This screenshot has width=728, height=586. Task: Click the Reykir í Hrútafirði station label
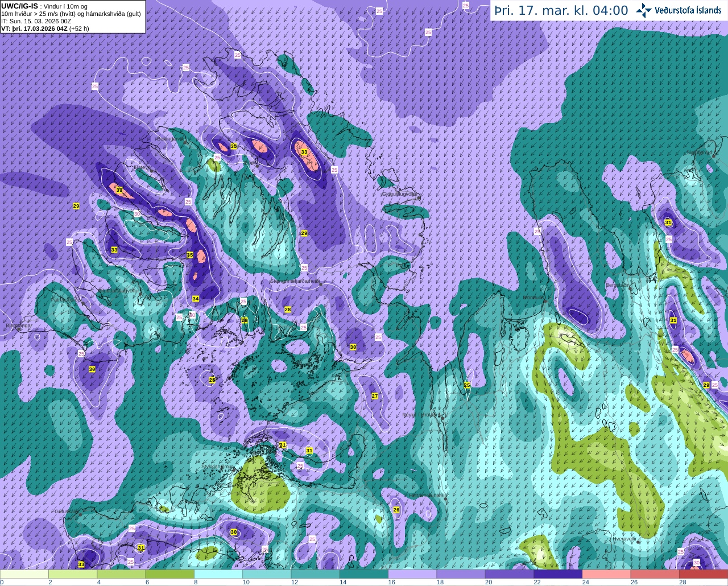(x=422, y=415)
